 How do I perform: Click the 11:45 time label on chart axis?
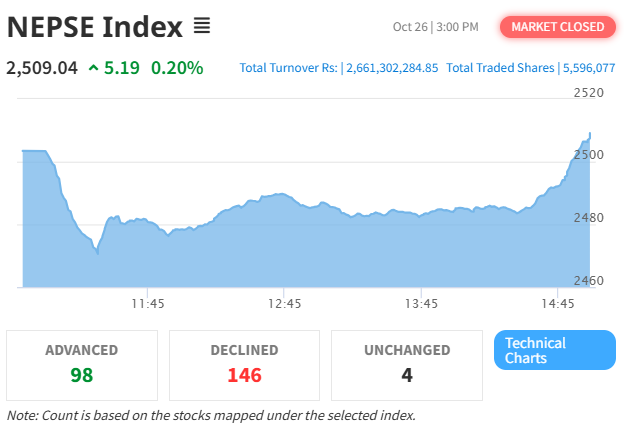coord(147,303)
